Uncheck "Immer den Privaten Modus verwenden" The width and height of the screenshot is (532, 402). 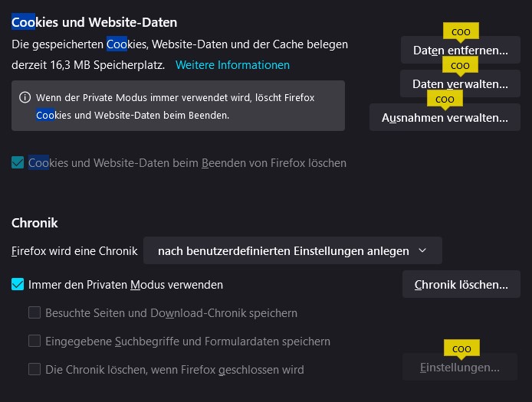coord(18,285)
